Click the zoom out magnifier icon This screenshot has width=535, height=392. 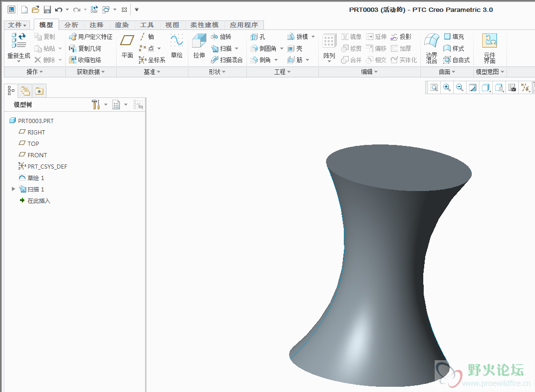pos(459,87)
